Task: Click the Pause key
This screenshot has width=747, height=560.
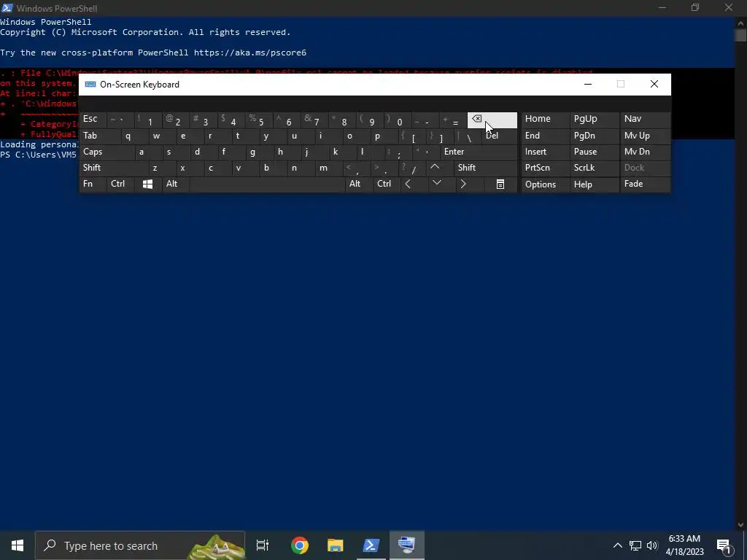Action: (x=594, y=152)
